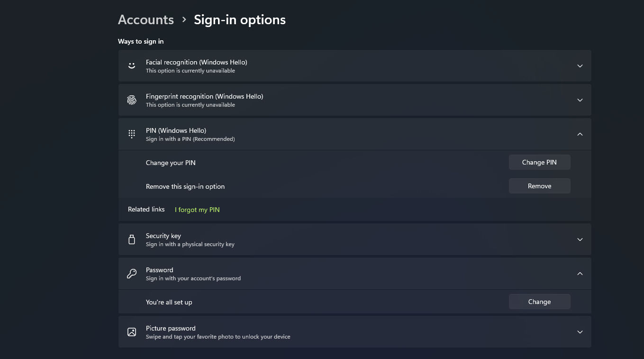Expand the Facial recognition section chevron
Viewport: 644px width, 359px height.
coord(580,66)
